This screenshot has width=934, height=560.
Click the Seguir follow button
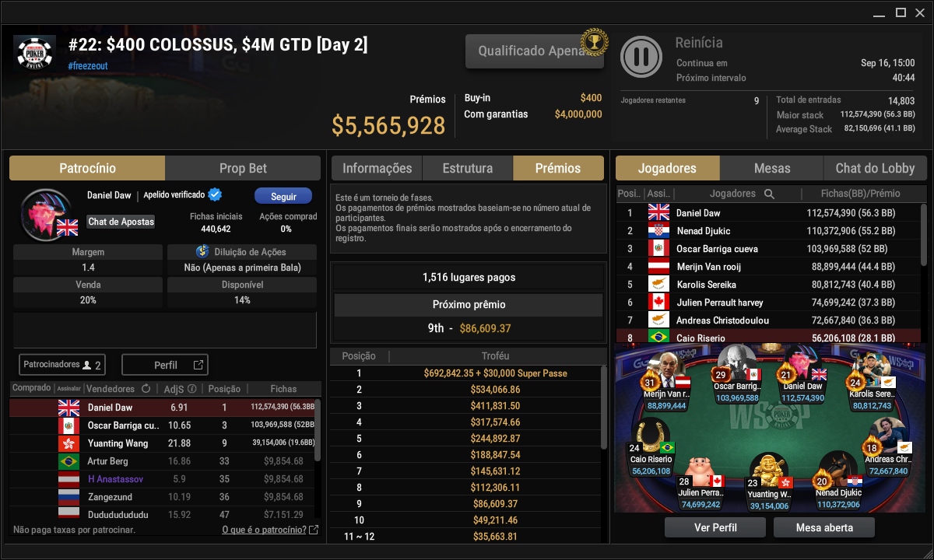283,197
